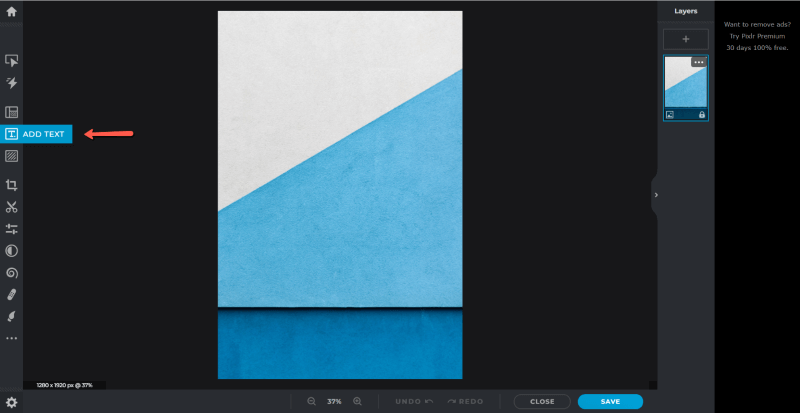The height and width of the screenshot is (413, 800).
Task: Click the layer image type icon
Action: pos(670,115)
